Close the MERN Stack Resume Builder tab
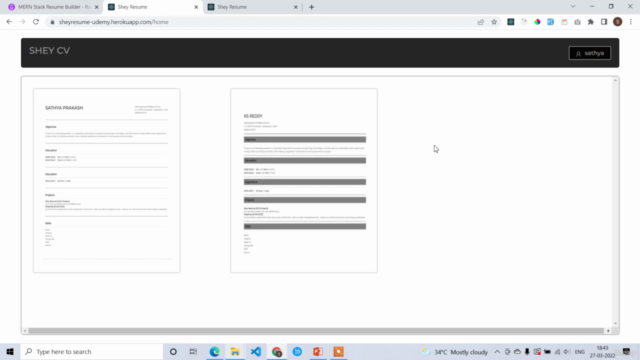The image size is (640, 360). click(97, 7)
